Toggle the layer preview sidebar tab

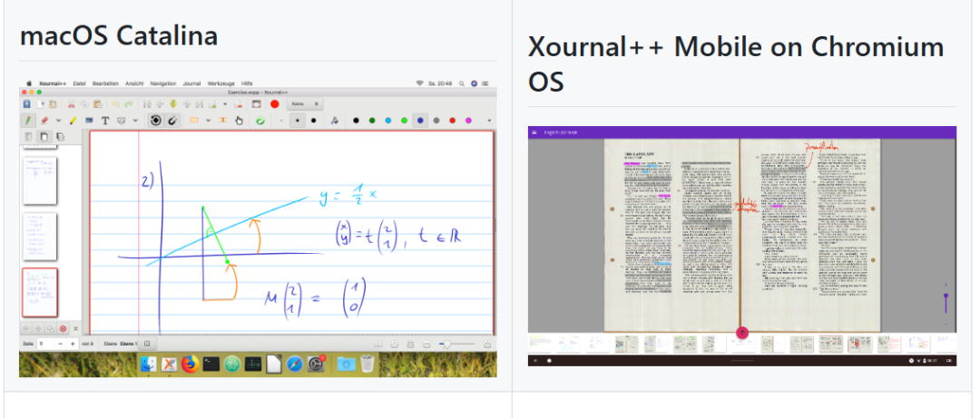(59, 136)
